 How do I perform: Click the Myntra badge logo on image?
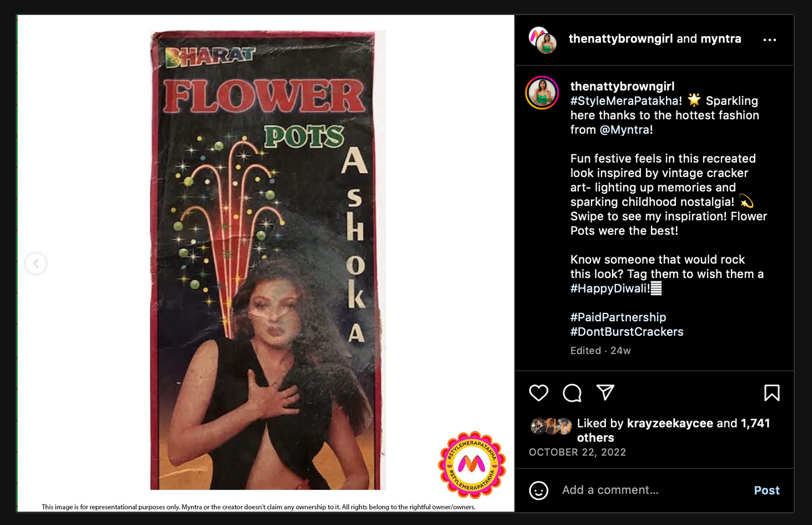pos(472,465)
